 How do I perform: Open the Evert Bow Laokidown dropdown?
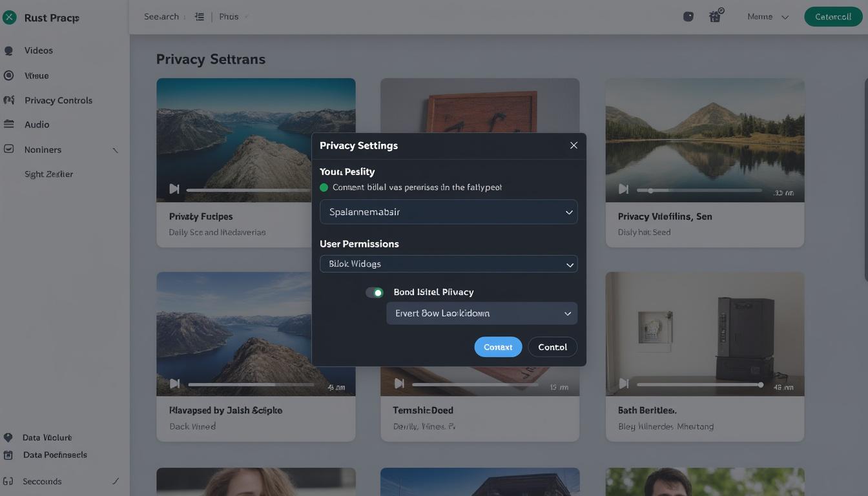tap(481, 313)
